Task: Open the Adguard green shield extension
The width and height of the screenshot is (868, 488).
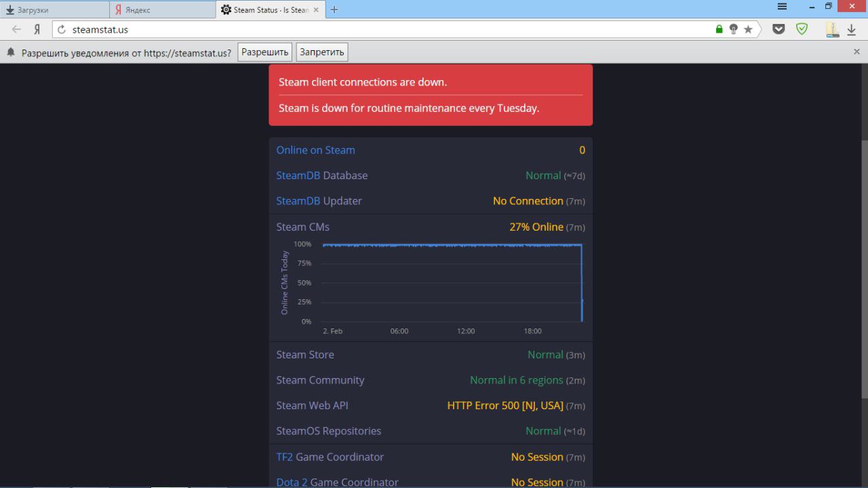Action: pyautogui.click(x=802, y=29)
